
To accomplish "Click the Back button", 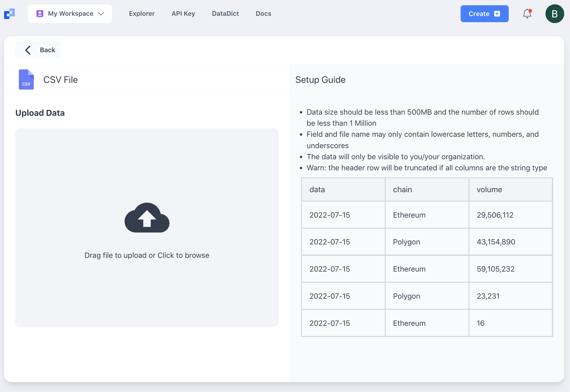I will pyautogui.click(x=38, y=50).
